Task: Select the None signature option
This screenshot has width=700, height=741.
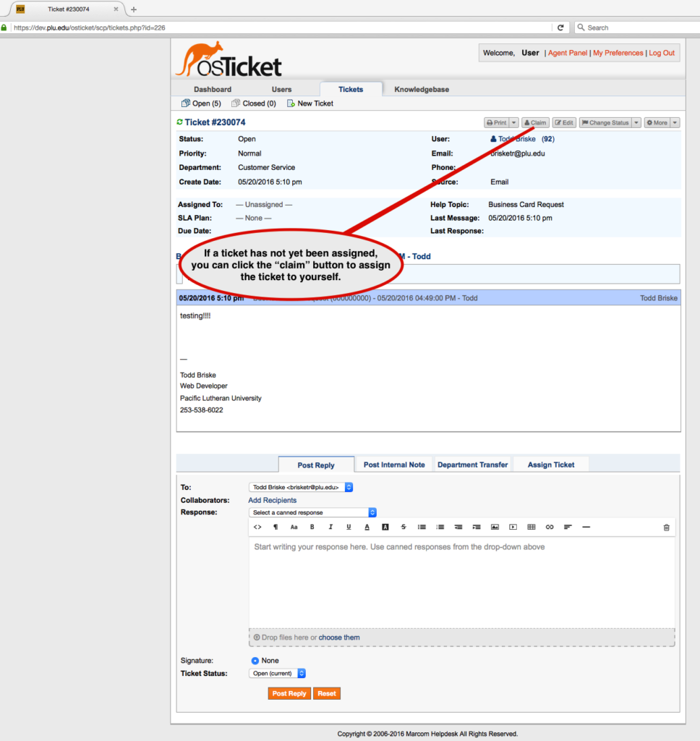Action: point(255,661)
